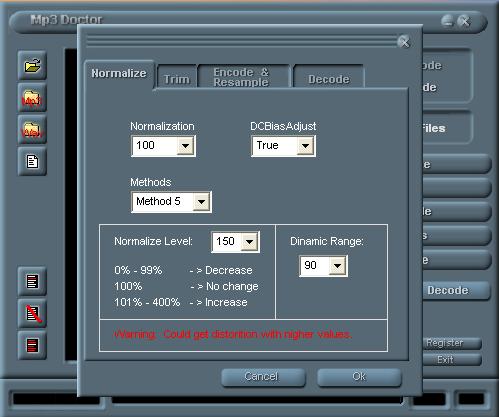
Task: Click the '0% - 99%' text
Action: (138, 270)
